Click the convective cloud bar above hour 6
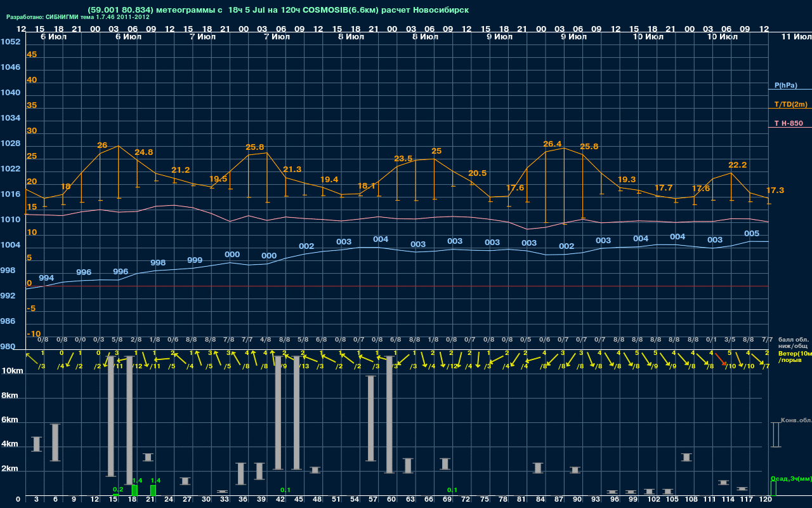Image resolution: width=812 pixels, height=508 pixels. click(x=55, y=443)
